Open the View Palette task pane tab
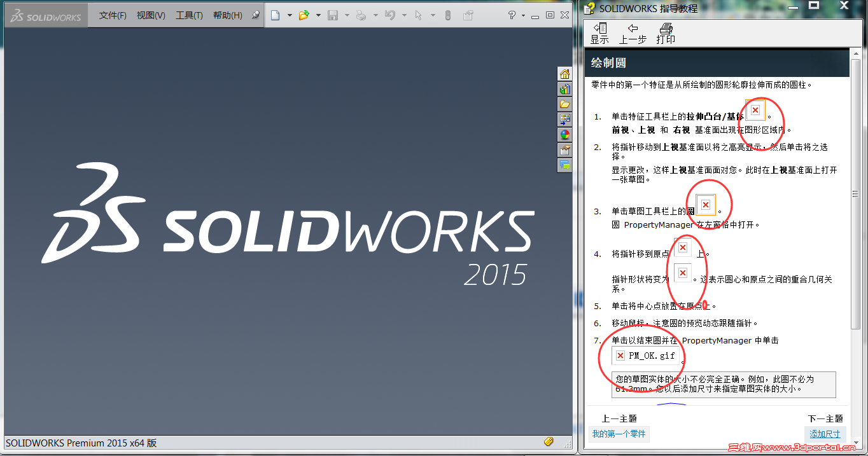 564,120
